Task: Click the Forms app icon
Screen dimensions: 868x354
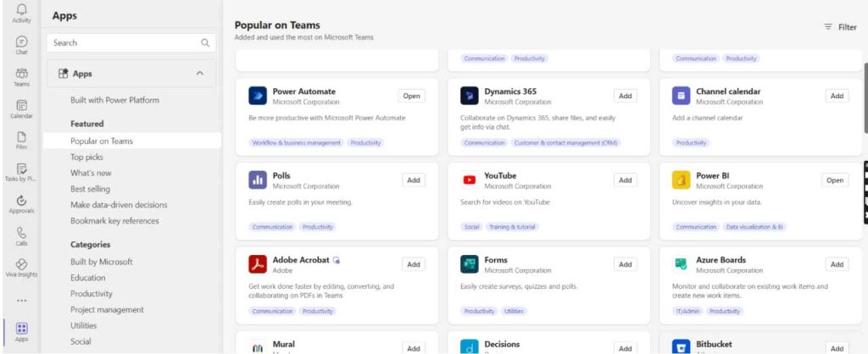Action: click(470, 264)
